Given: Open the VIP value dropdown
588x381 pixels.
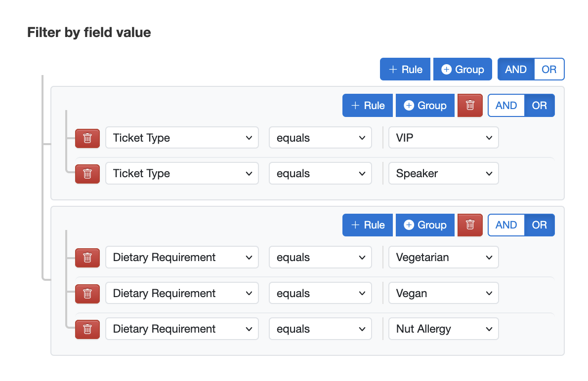Looking at the screenshot, I should pos(443,138).
